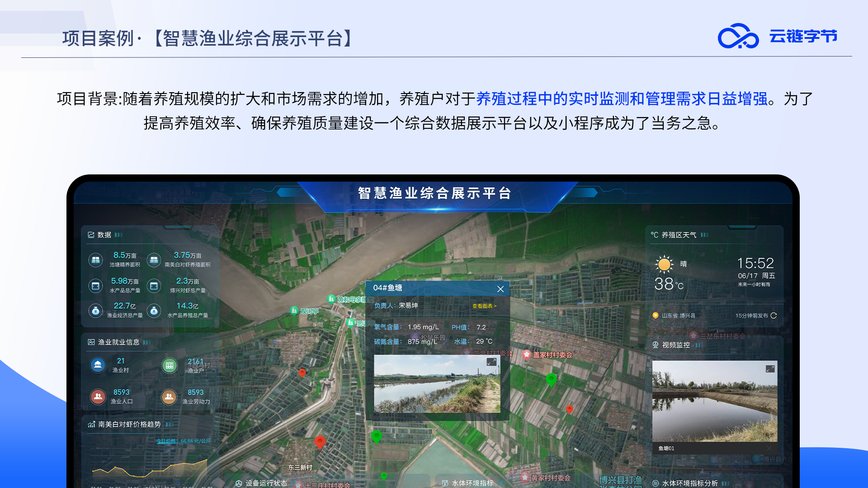Click the 2161 渔业户 number

(195, 361)
